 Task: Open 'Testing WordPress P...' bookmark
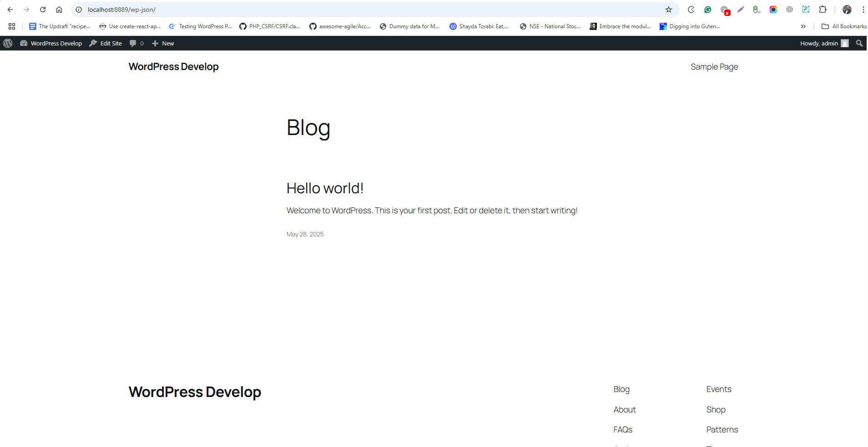tap(201, 26)
